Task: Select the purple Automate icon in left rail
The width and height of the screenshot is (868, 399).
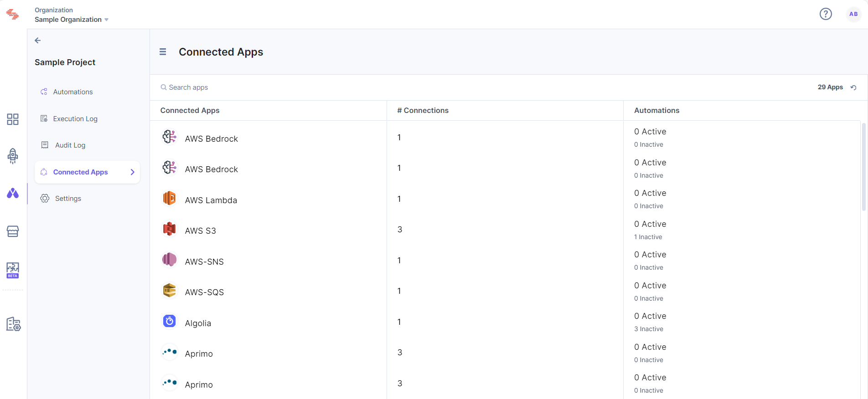Action: coord(13,194)
